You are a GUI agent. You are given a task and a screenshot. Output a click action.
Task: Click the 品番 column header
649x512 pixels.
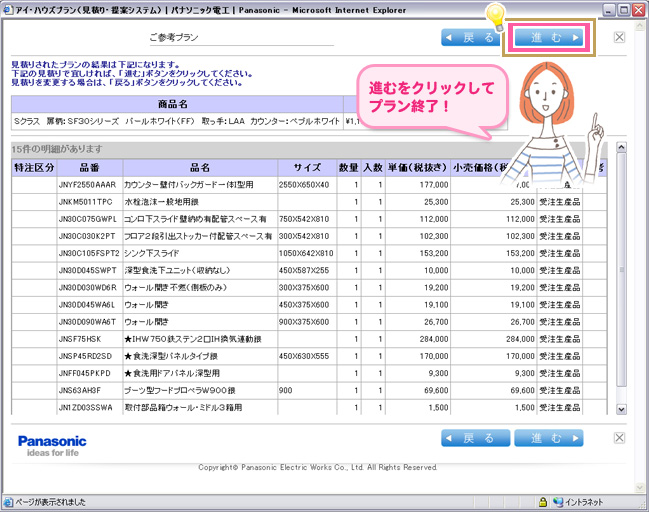(89, 167)
